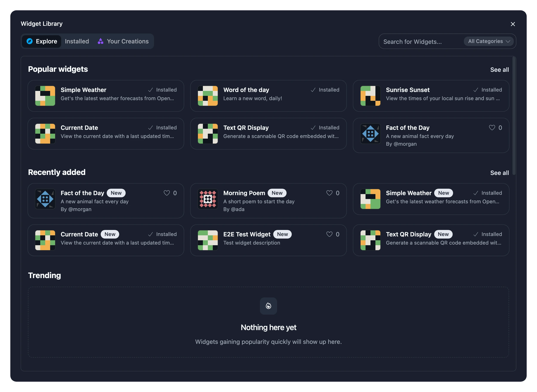The width and height of the screenshot is (537, 392).
Task: Switch to the Explore tab
Action: tap(42, 41)
